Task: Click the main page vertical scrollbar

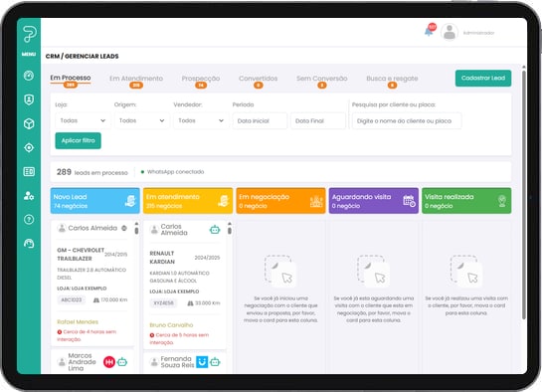Action: click(x=524, y=194)
